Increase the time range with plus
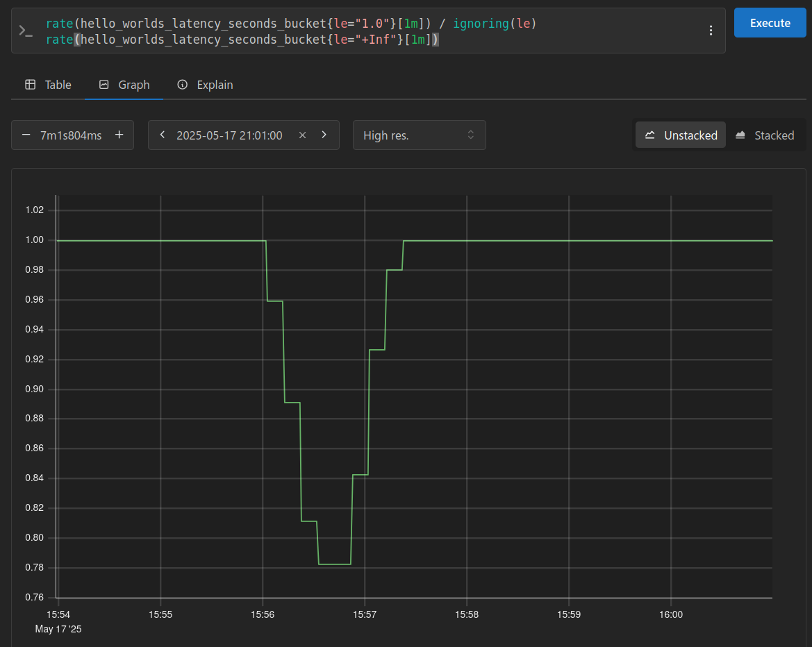812x647 pixels. 119,135
